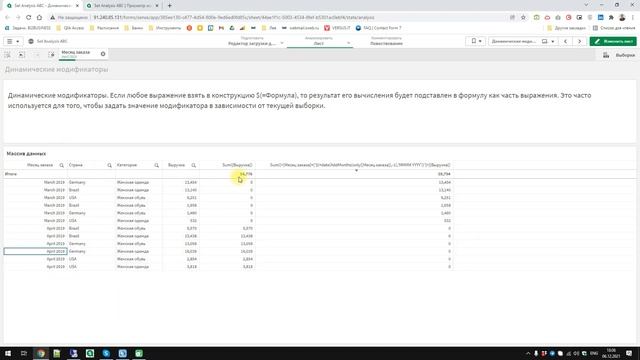The width and height of the screenshot is (640, 360).
Task: Switch to the Sheet analysis tab
Action: click(x=320, y=41)
